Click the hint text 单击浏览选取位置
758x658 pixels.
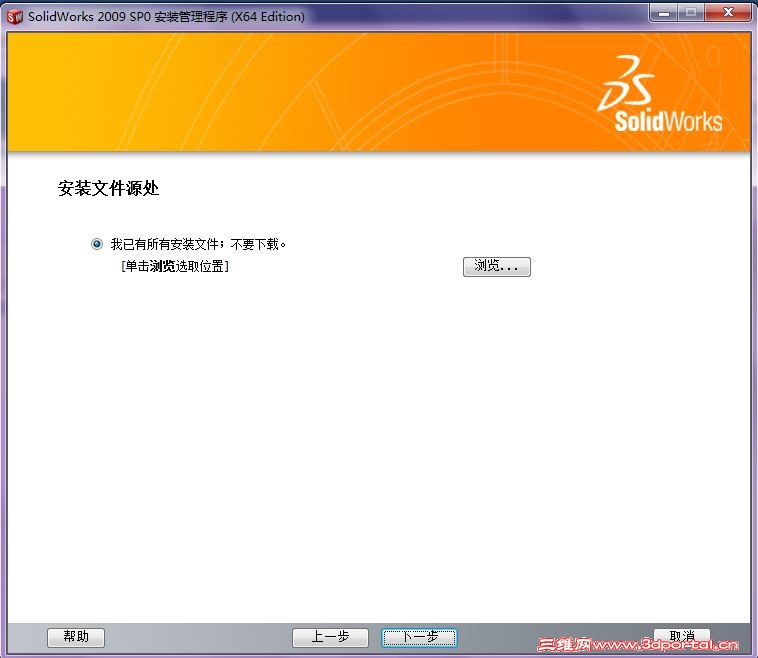pyautogui.click(x=175, y=266)
